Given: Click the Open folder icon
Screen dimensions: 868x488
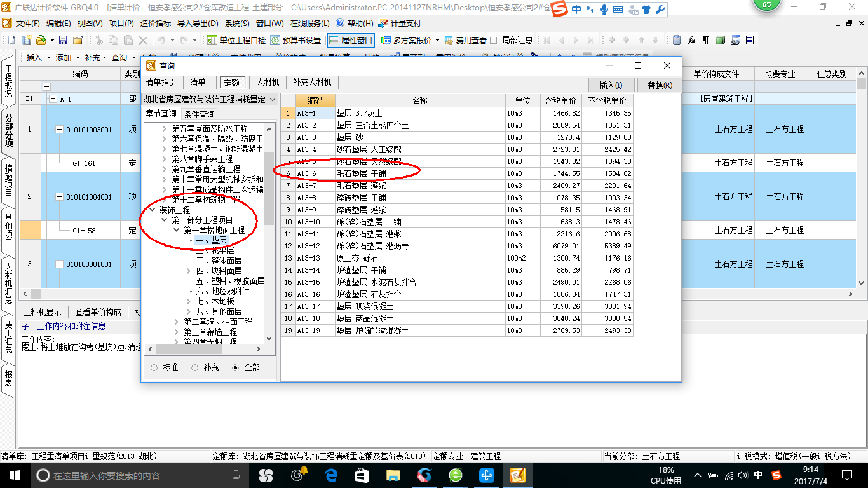Looking at the screenshot, I should (41, 40).
